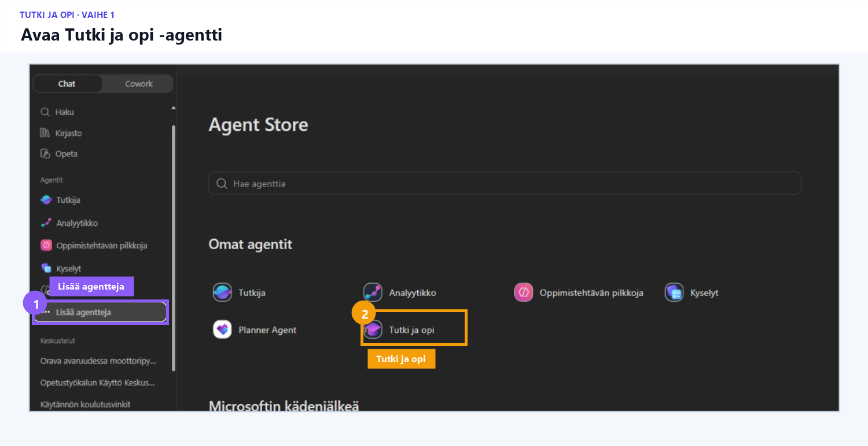
Task: Click the "TUTKI JA OPI · VAIHE 1" step label
Action: coord(67,14)
